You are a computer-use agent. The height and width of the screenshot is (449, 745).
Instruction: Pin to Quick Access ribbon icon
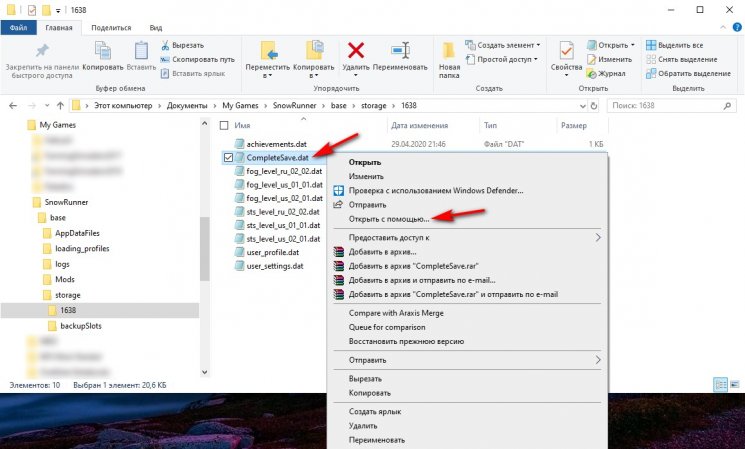coord(42,52)
